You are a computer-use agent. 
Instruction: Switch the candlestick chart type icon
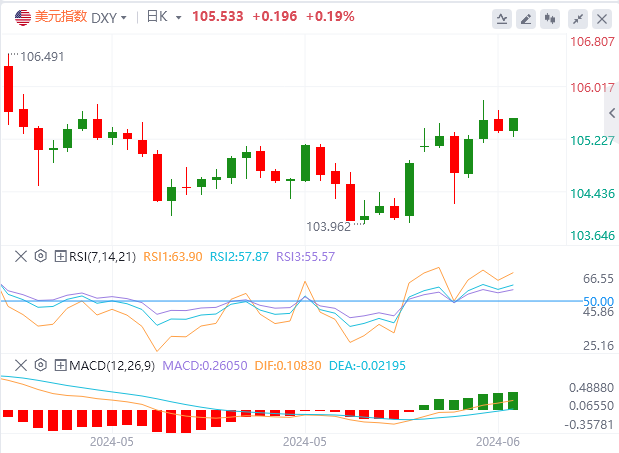coord(550,19)
